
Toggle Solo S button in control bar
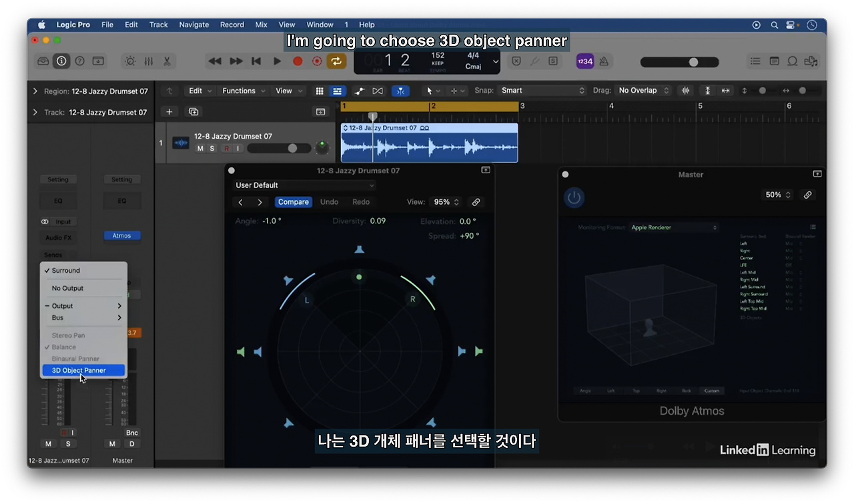(x=553, y=61)
